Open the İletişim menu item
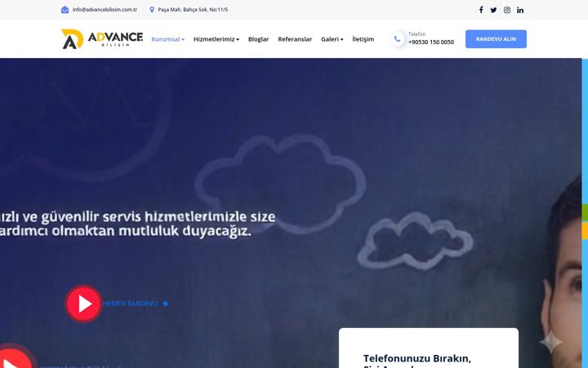 point(363,39)
